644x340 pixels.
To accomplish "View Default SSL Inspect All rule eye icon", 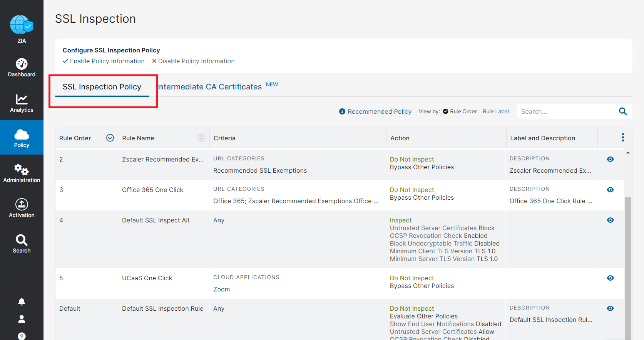I will (610, 220).
